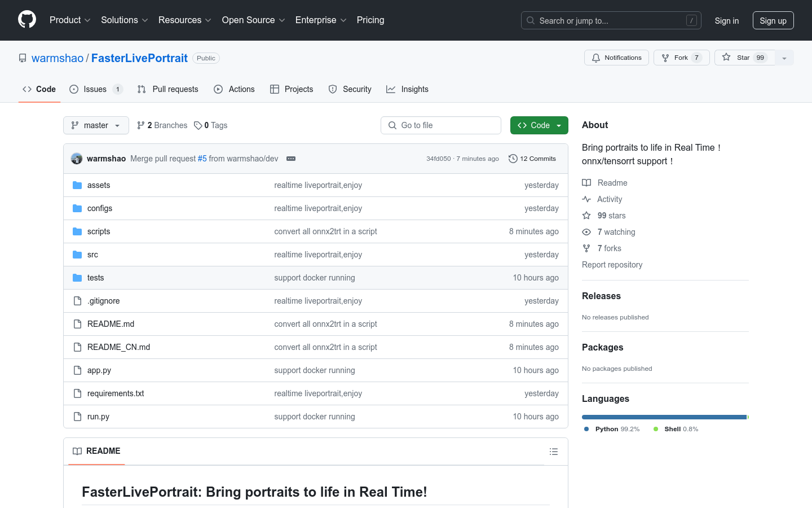Image resolution: width=812 pixels, height=508 pixels.
Task: Open the tests folder icon
Action: point(77,278)
